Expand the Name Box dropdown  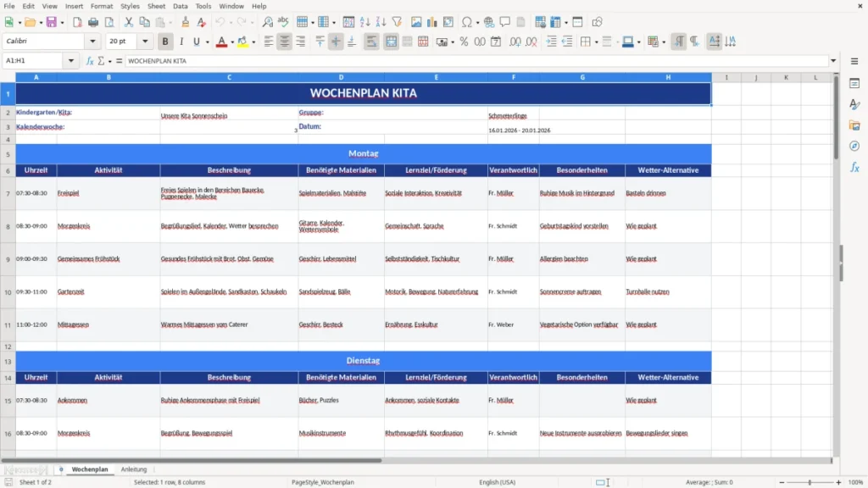click(71, 61)
